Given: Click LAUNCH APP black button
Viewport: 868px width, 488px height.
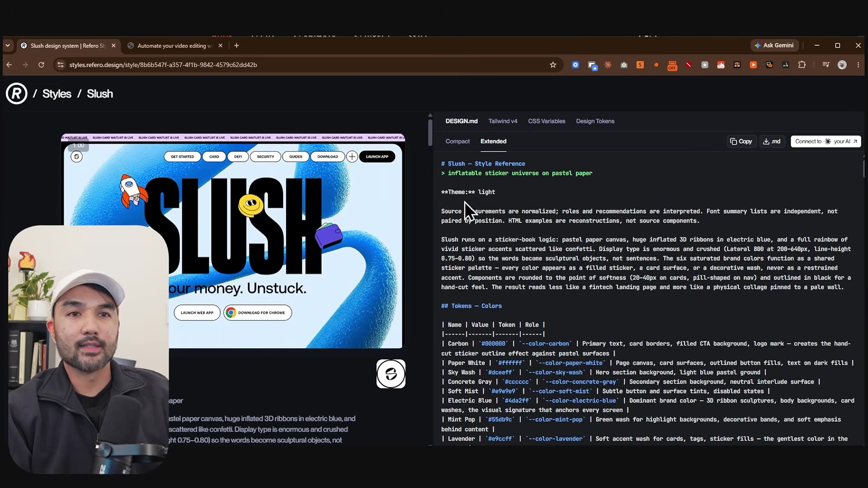Looking at the screenshot, I should coord(377,156).
